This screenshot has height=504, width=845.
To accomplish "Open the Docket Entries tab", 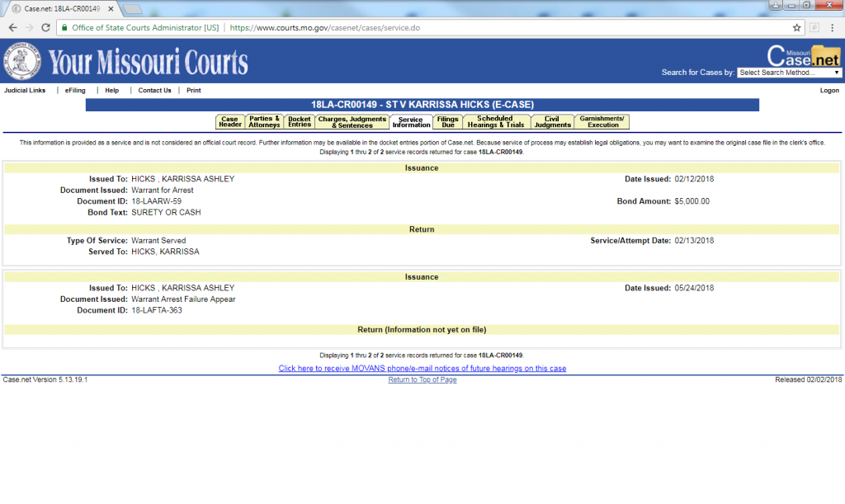I will tap(299, 122).
